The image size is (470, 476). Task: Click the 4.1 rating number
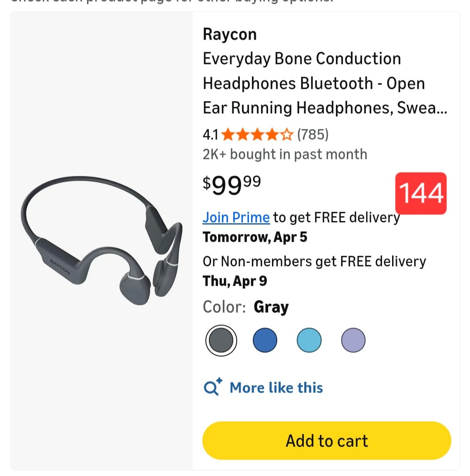211,135
